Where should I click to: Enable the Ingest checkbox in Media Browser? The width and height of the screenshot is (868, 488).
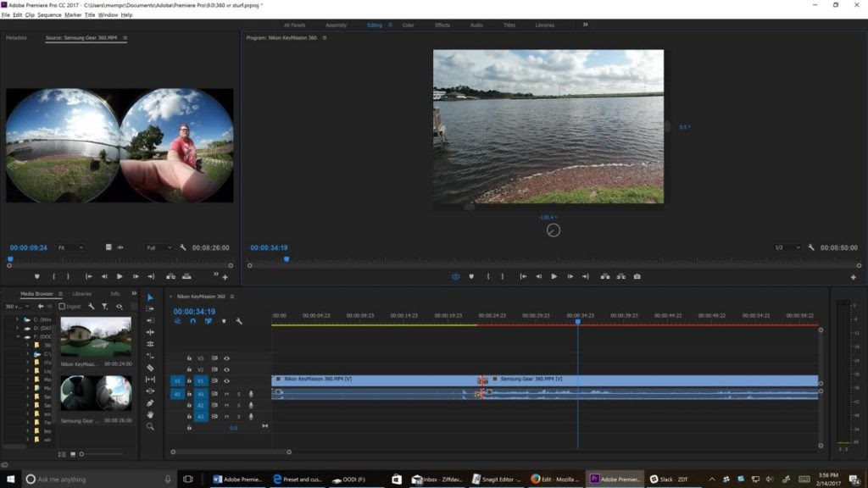coord(62,307)
